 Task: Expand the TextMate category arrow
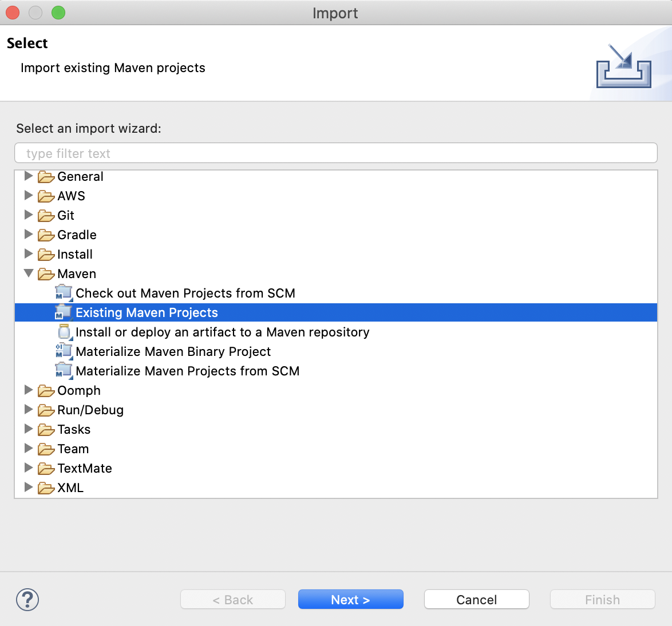click(28, 467)
